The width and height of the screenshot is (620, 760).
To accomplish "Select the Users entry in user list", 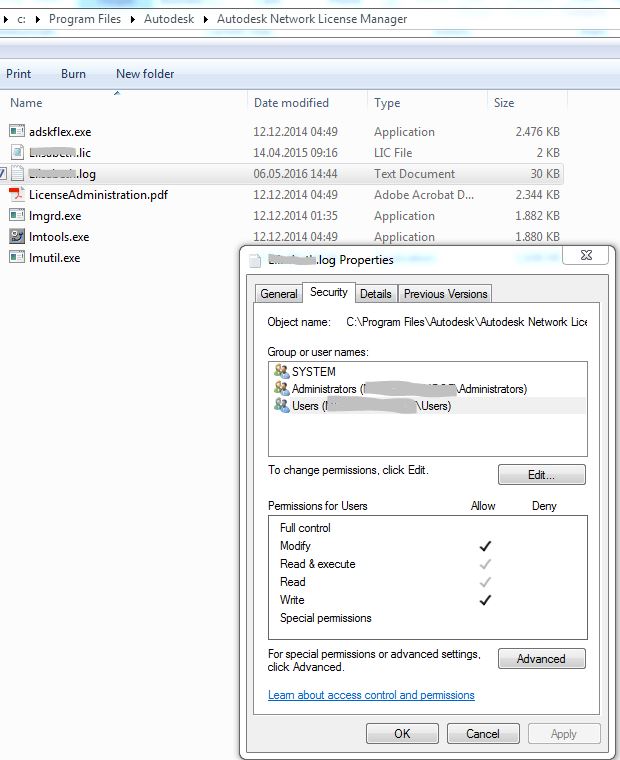I will pos(428,405).
